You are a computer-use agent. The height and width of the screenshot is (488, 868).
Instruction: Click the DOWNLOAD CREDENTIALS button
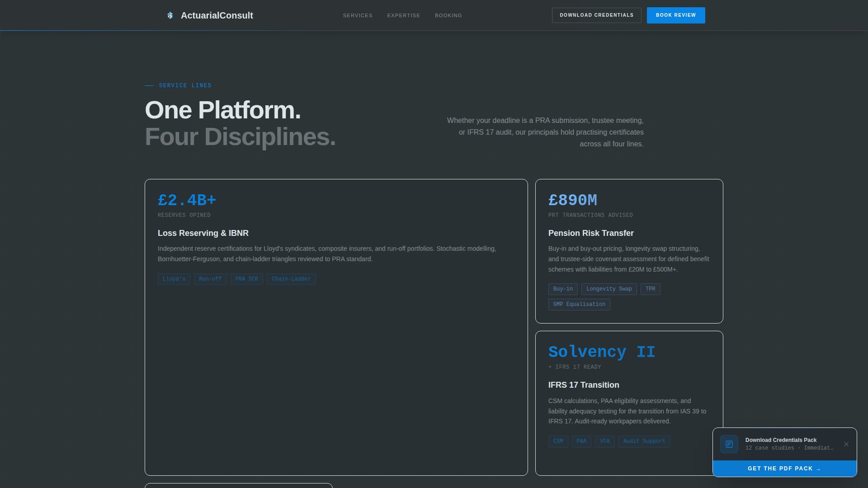point(596,15)
